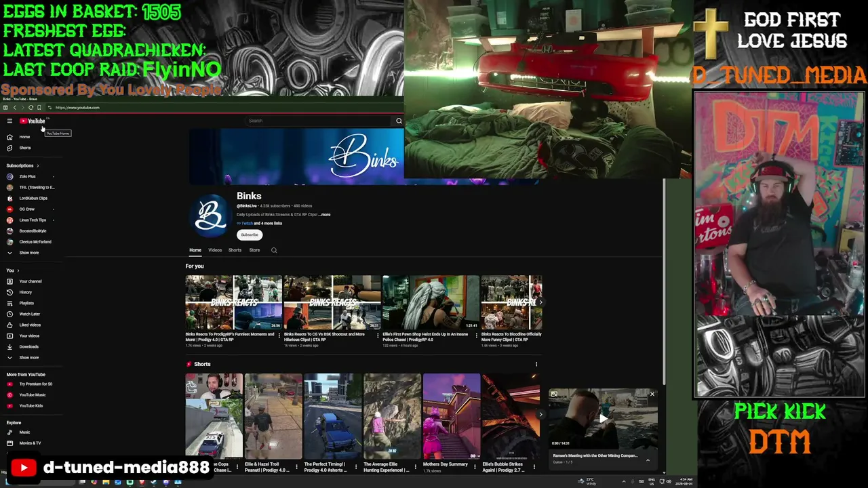The width and height of the screenshot is (868, 488).
Task: Open the Ellie's First Pawn Shop Heist thumbnail
Action: click(431, 302)
